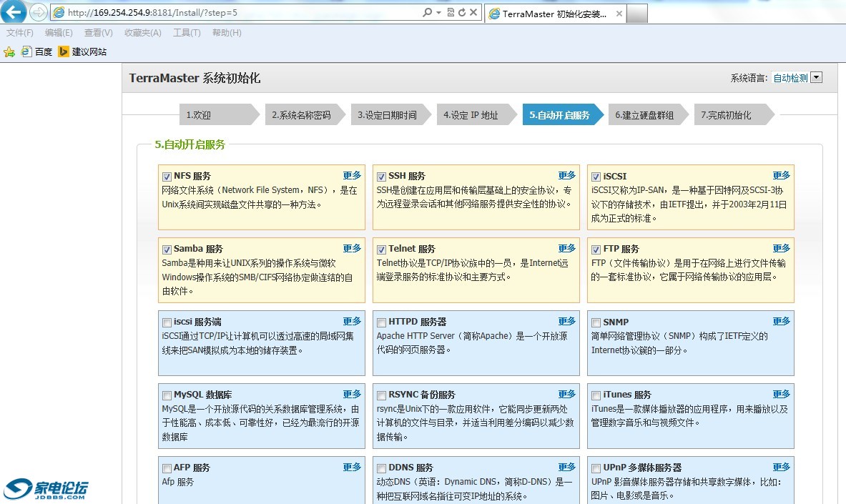Click 更多 link for NFS 服务
This screenshot has height=504, width=846.
point(352,175)
